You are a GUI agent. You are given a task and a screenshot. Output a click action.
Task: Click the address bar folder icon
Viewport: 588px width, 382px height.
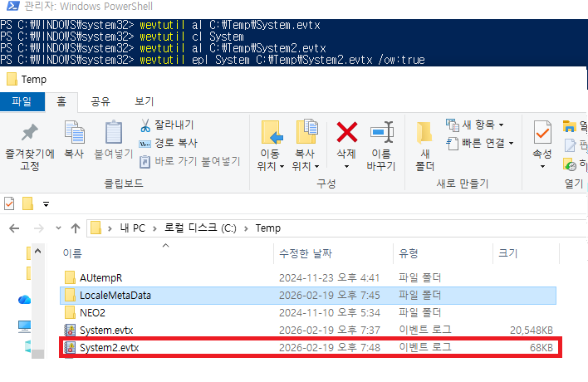tap(96, 228)
